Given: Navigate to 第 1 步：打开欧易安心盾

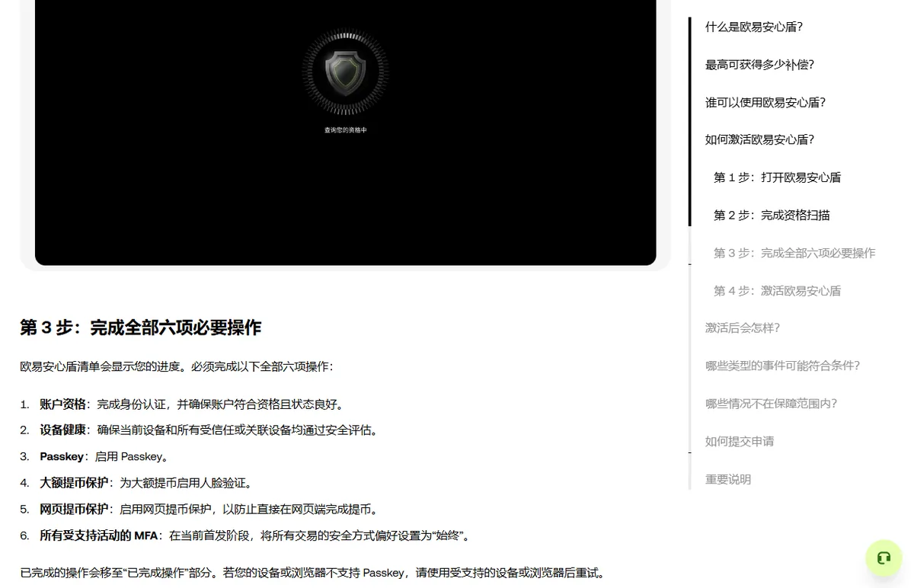Looking at the screenshot, I should pyautogui.click(x=777, y=177).
